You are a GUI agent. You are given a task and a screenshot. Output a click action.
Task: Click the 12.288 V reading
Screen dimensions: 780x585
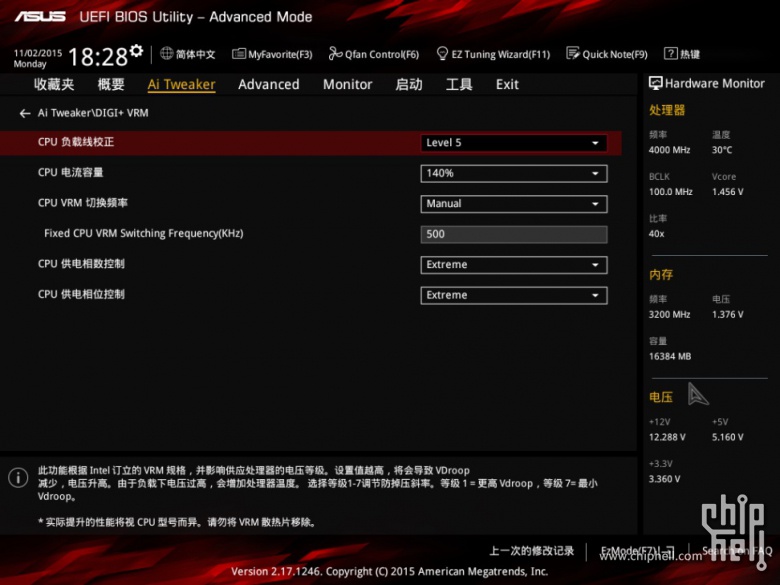coord(667,437)
